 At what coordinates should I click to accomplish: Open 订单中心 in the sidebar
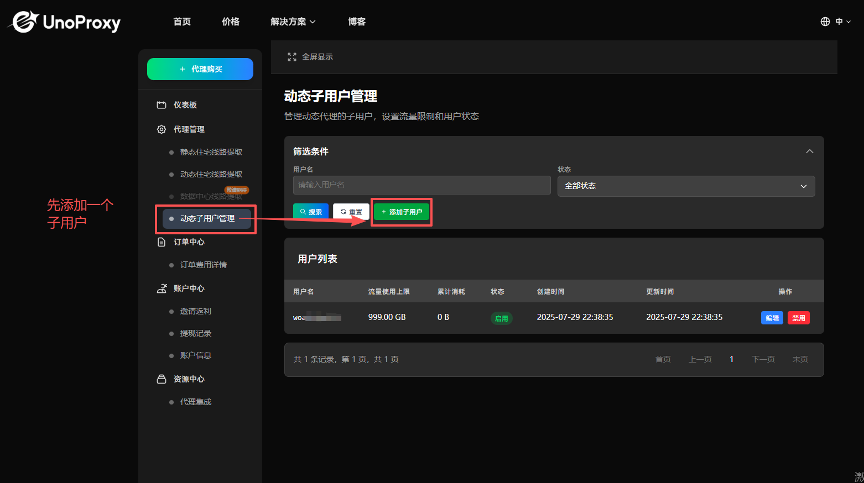click(188, 241)
